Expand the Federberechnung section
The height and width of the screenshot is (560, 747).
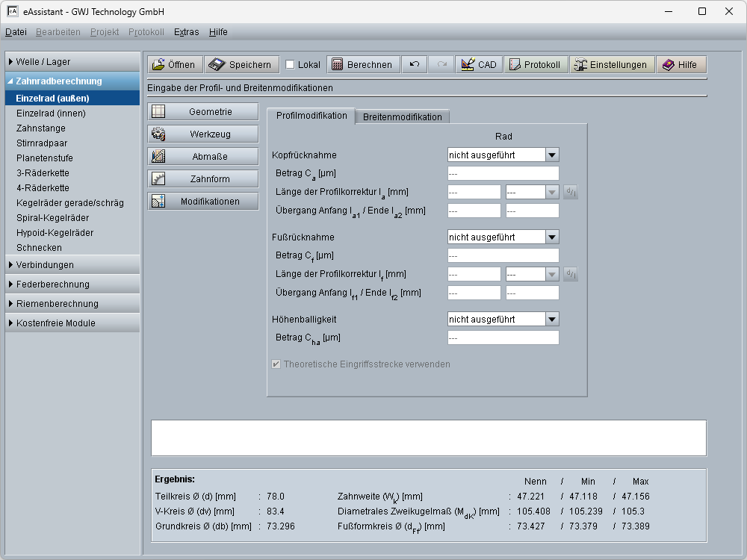[72, 284]
